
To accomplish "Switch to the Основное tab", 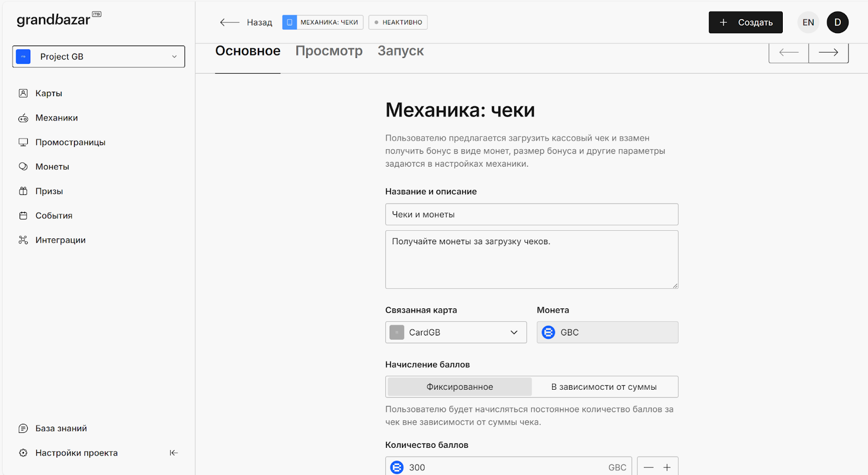I will click(248, 51).
